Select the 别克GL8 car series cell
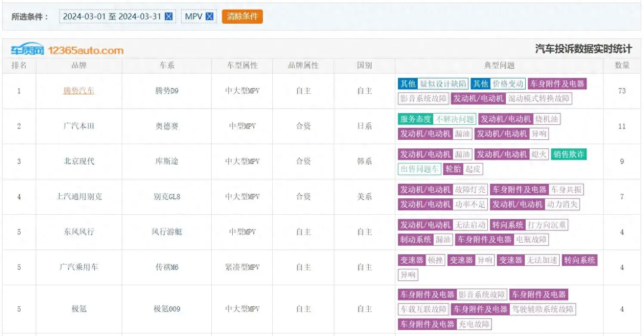 coord(166,197)
